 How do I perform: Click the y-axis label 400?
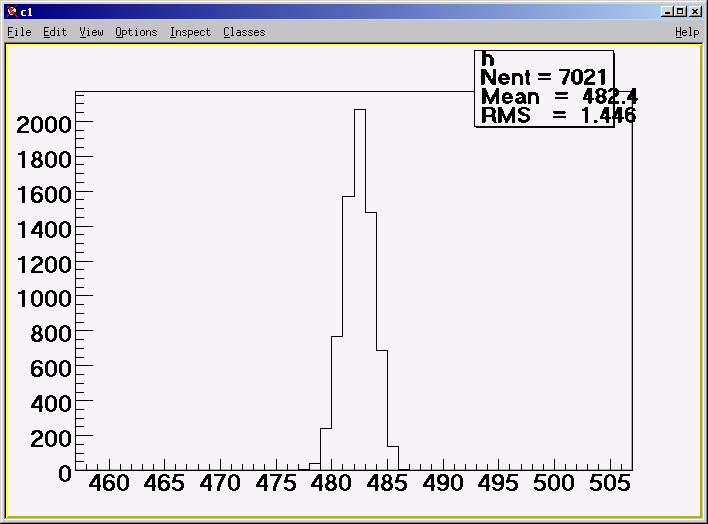pos(51,404)
